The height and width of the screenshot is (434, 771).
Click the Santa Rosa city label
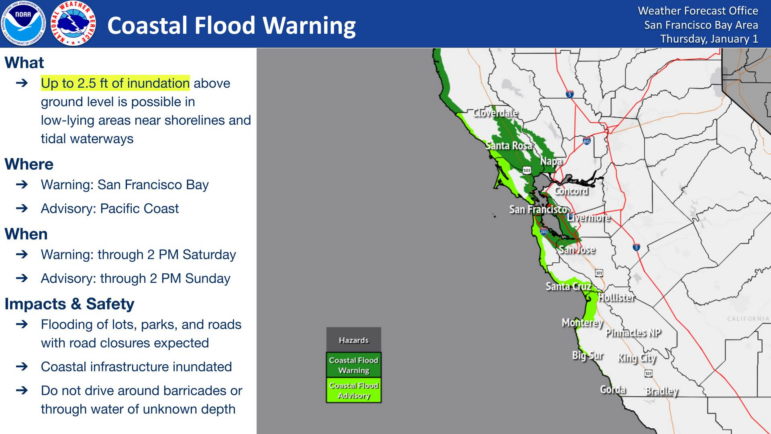click(508, 146)
